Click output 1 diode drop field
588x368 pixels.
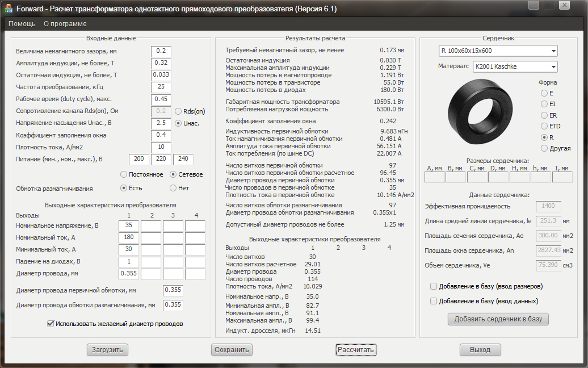[129, 261]
